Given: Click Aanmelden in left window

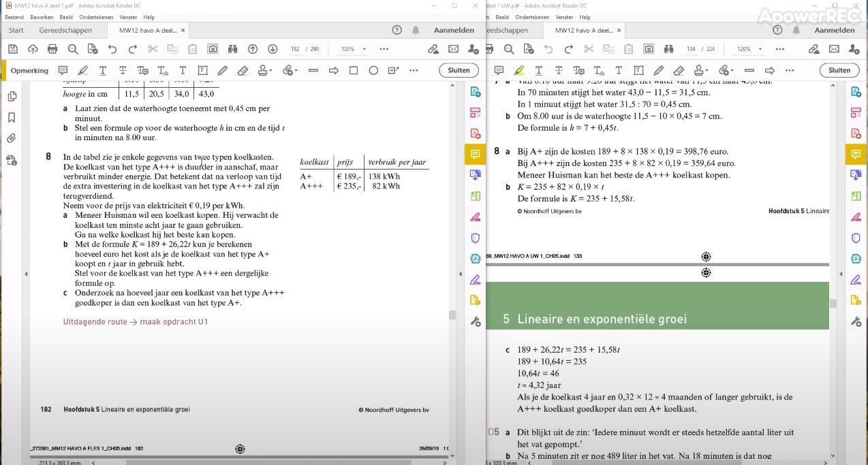Looking at the screenshot, I should click(454, 31).
